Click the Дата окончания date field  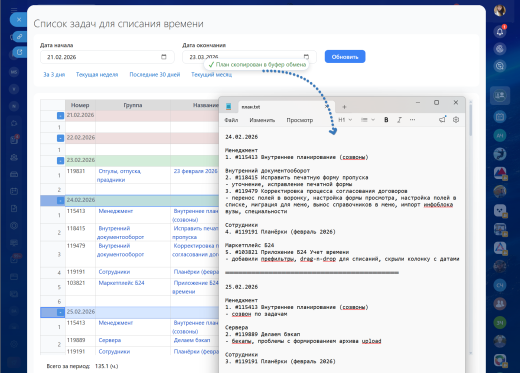pos(249,57)
